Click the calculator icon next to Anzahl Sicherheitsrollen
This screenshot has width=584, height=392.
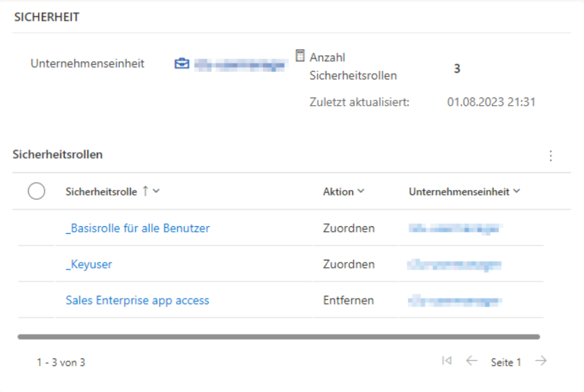[301, 56]
